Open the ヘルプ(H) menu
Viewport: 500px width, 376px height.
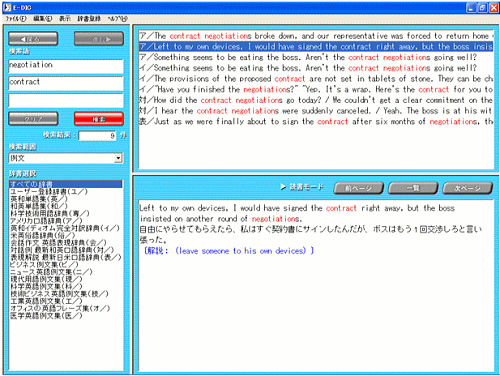(117, 18)
